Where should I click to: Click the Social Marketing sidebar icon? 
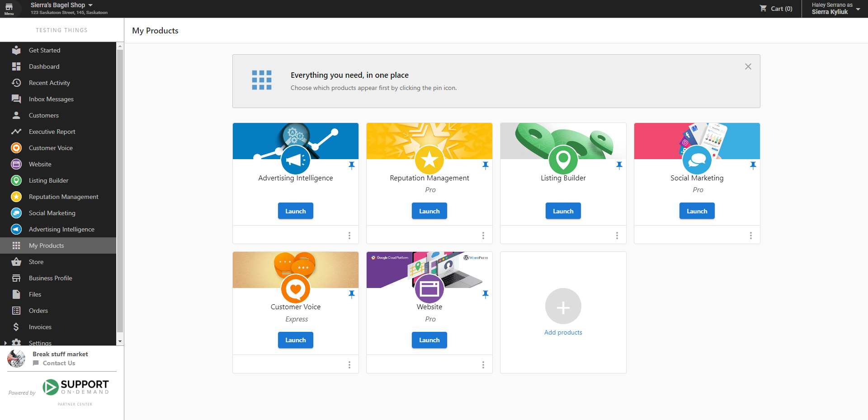[x=16, y=213]
